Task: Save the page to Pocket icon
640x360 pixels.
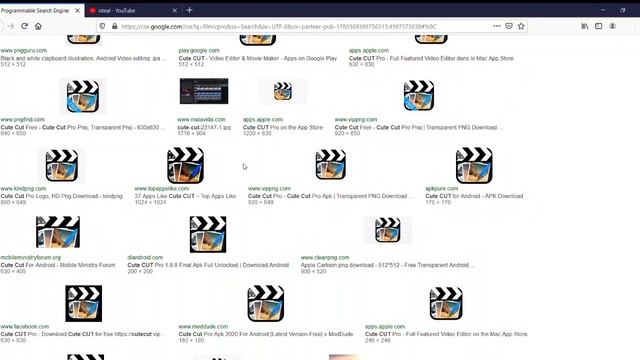Action: click(509, 26)
